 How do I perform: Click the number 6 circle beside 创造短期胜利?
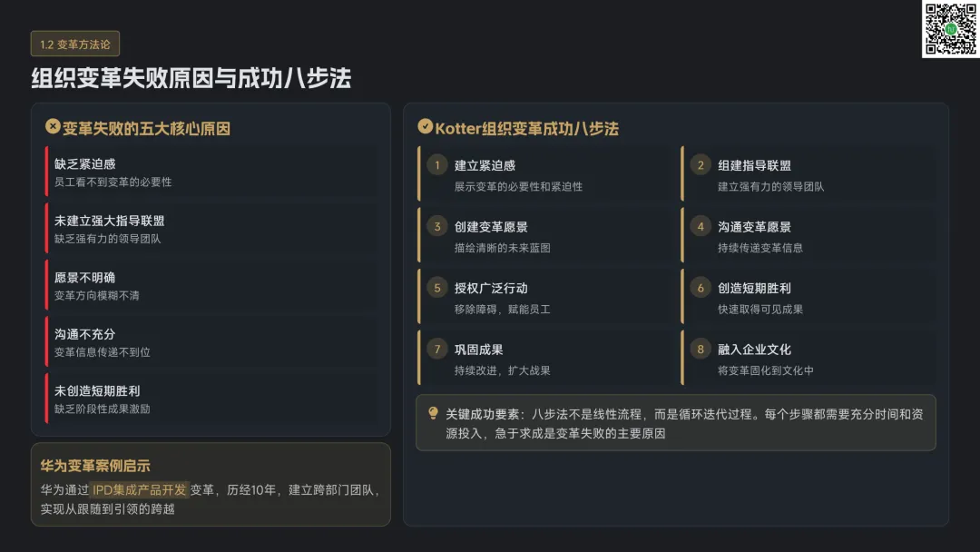tap(701, 288)
